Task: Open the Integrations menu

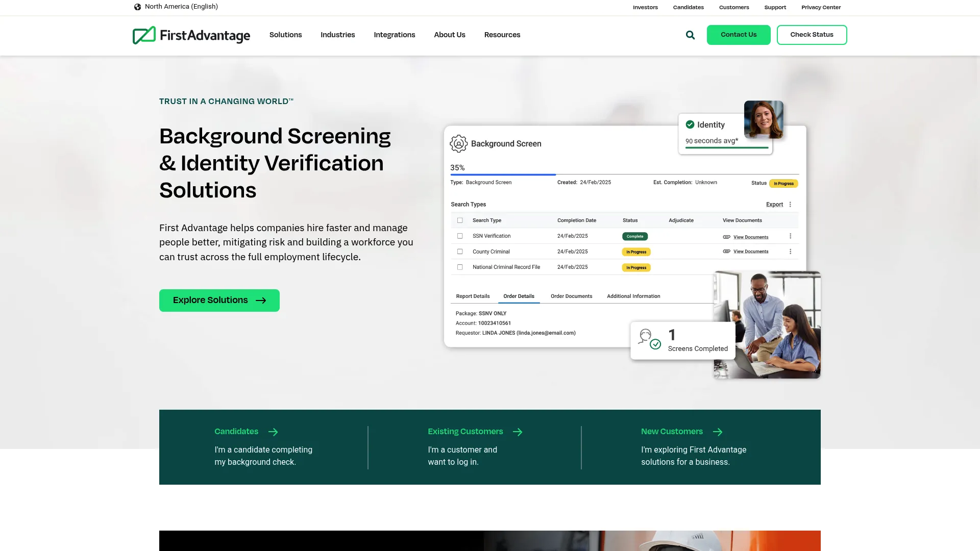Action: click(x=394, y=35)
